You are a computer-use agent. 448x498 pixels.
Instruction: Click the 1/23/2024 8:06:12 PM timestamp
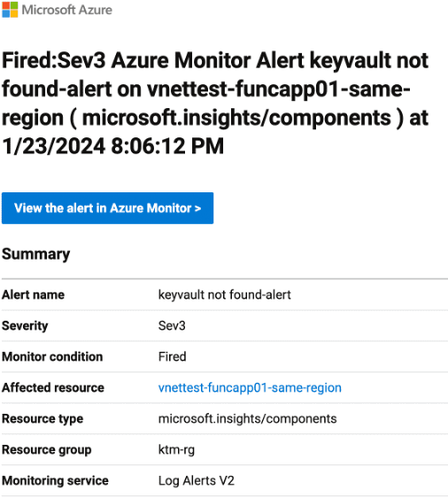(113, 146)
